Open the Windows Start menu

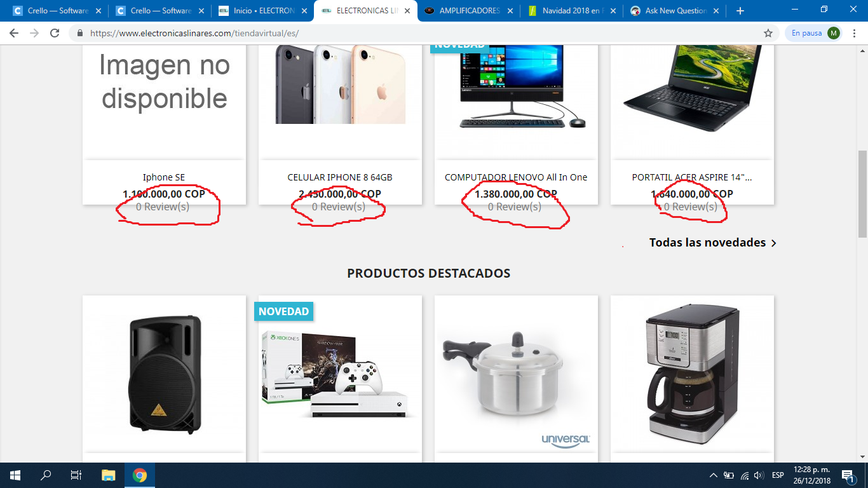click(x=15, y=475)
